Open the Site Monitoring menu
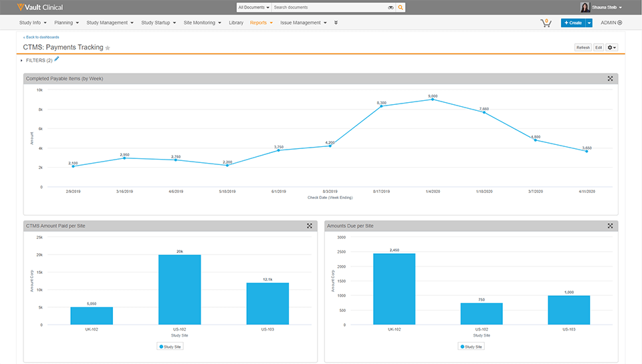This screenshot has height=364, width=642. tap(202, 23)
